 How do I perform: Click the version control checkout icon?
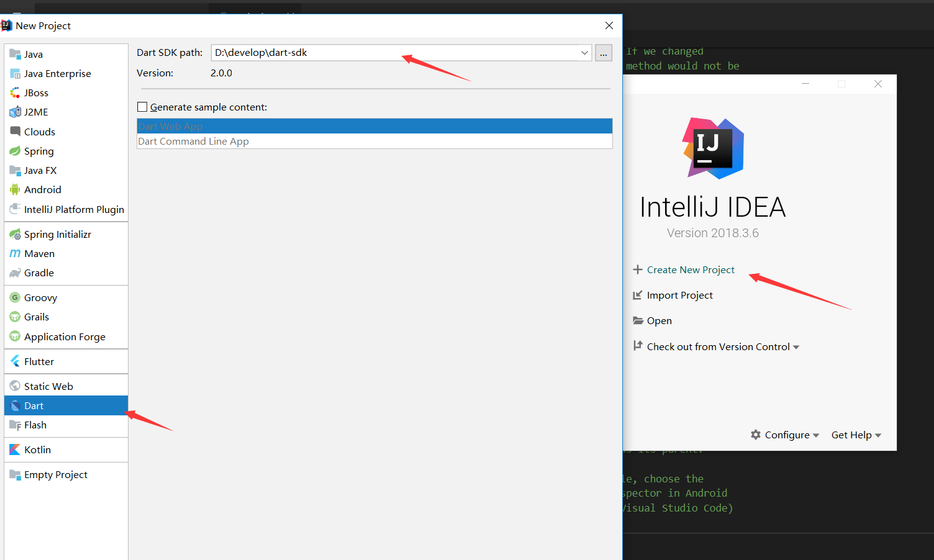coord(638,346)
